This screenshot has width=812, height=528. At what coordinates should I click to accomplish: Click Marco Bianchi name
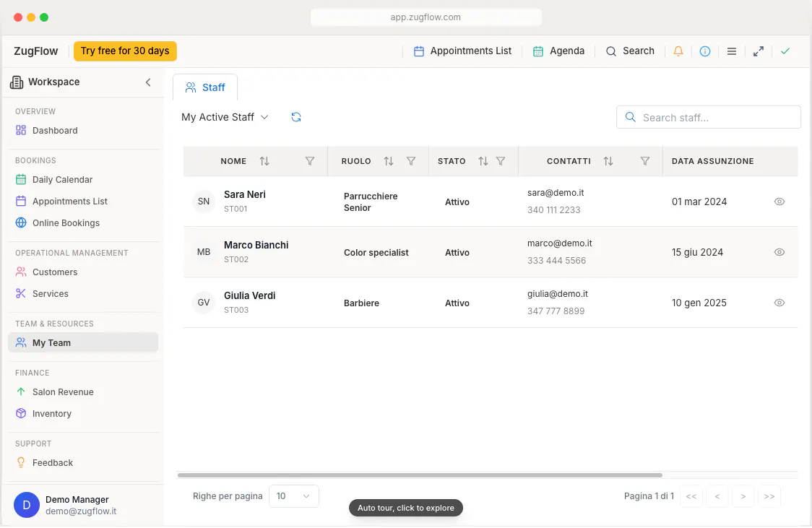(256, 245)
